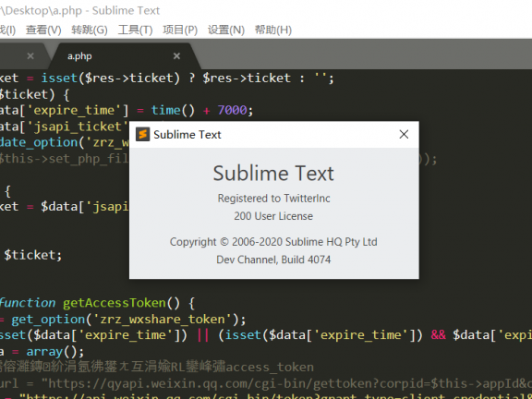Open the 项目(P) menu
Image resolution: width=532 pixels, height=399 pixels.
(180, 30)
